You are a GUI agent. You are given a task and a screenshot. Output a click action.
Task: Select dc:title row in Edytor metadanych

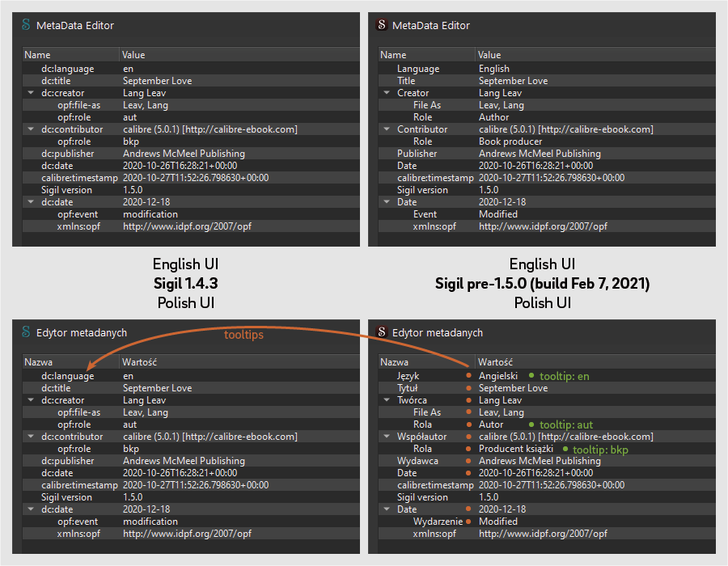coord(191,388)
